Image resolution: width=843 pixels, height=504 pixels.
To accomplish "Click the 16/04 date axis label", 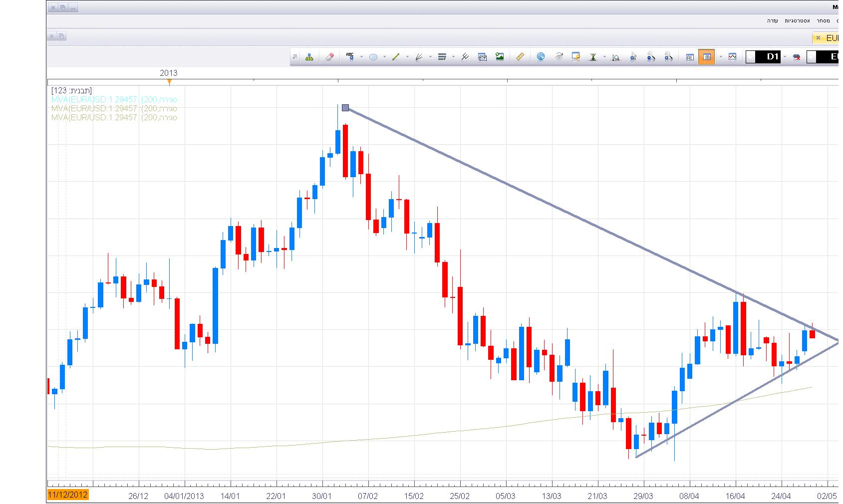I will (735, 496).
